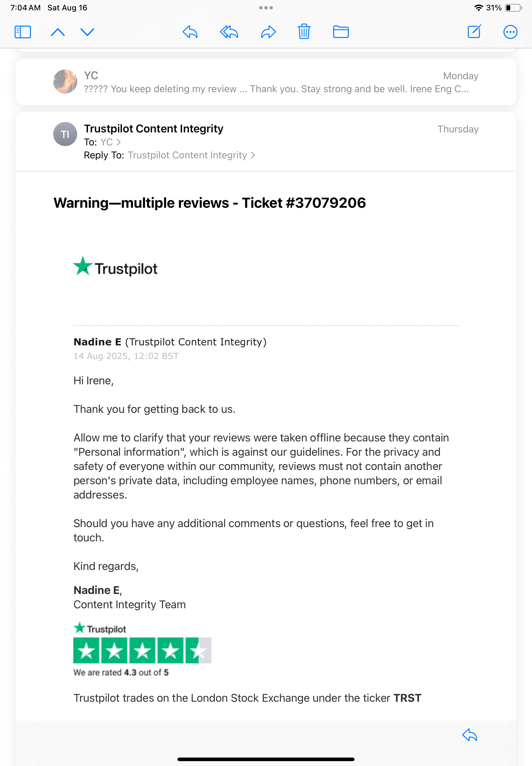
Task: Open the Trustpilot 4.3 star rating banner
Action: pyautogui.click(x=142, y=650)
